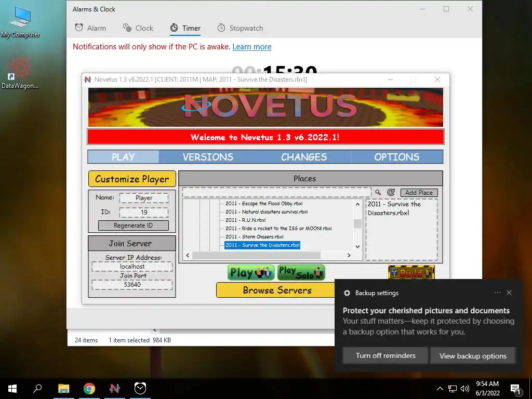
Task: Minimize the Novetus window
Action: (x=390, y=79)
